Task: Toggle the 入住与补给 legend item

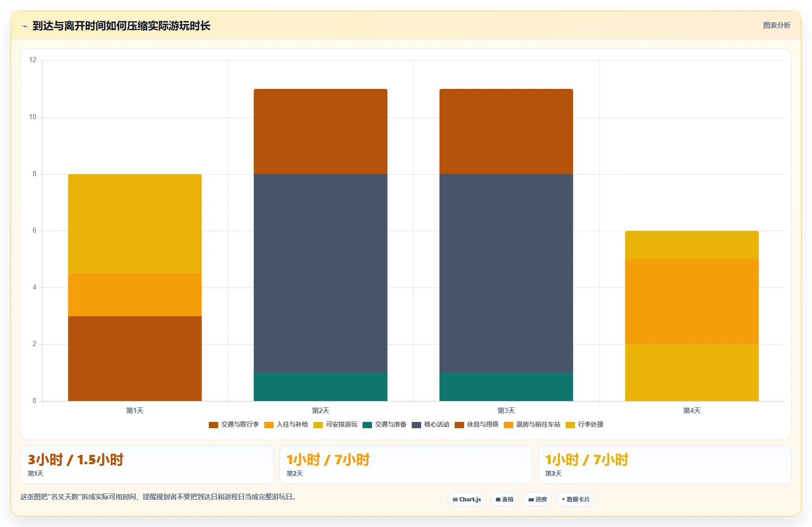Action: coord(286,425)
